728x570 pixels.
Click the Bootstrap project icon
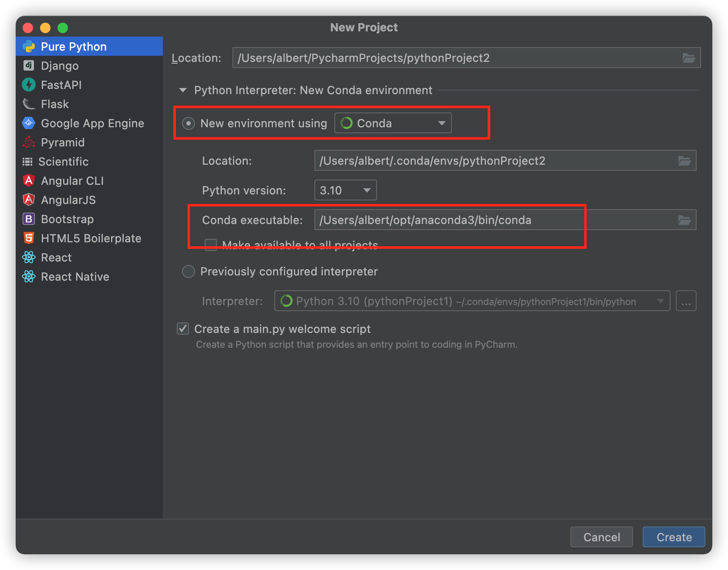point(29,219)
